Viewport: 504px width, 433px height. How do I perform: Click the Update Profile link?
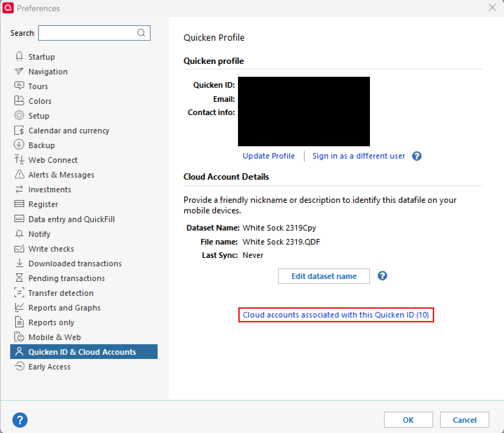269,156
